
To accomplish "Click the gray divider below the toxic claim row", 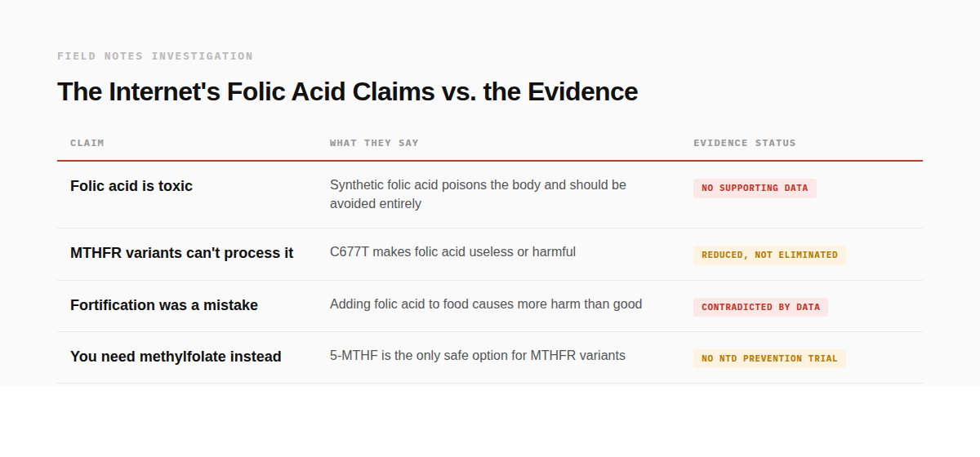I will 490,228.
